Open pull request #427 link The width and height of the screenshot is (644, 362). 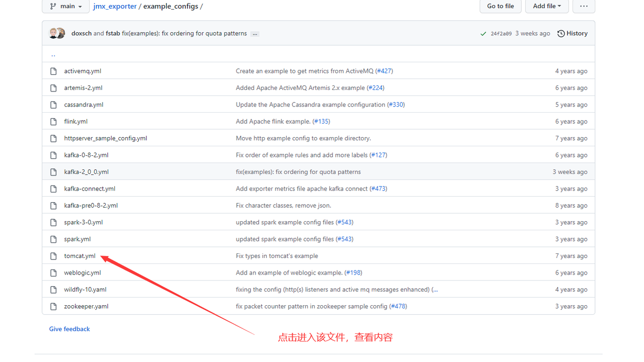point(384,71)
